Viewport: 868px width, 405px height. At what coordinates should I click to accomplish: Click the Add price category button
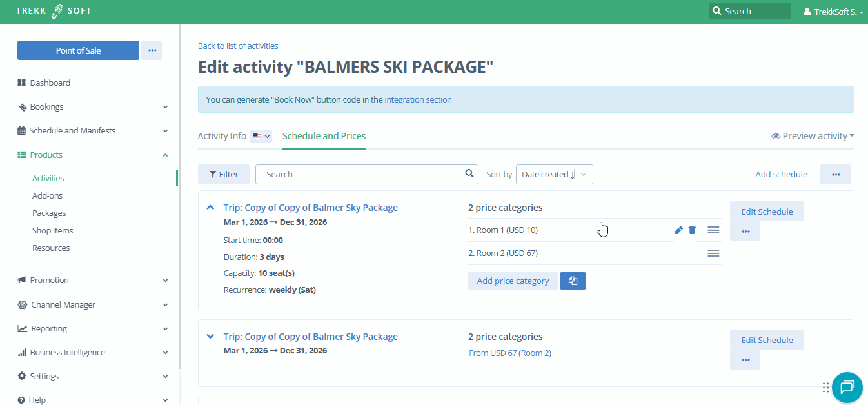pos(513,281)
